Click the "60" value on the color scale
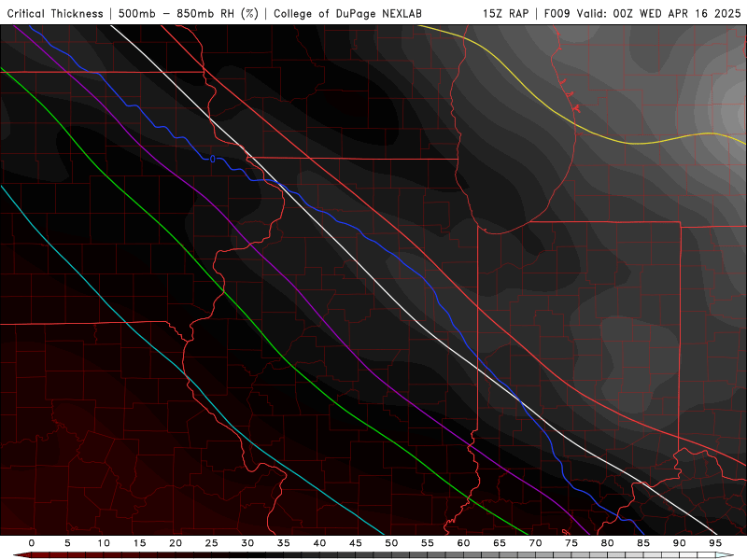The width and height of the screenshot is (747, 560). coord(463,543)
